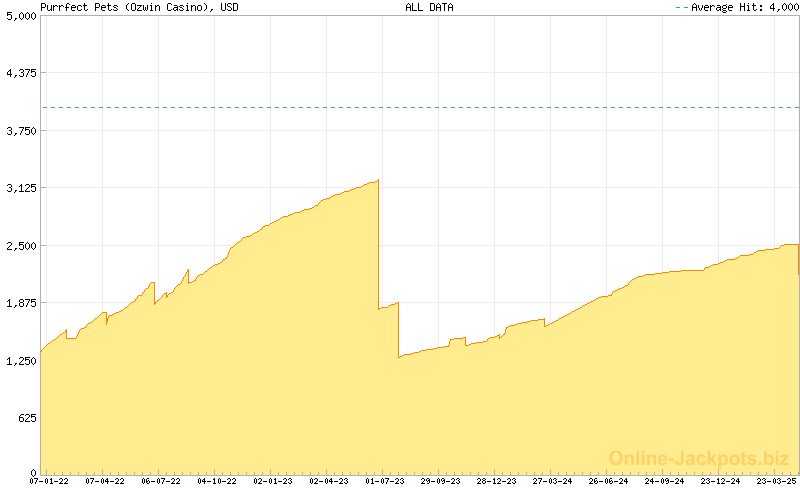
Task: Select the 02-04-23 date on x-axis
Action: pos(329,481)
